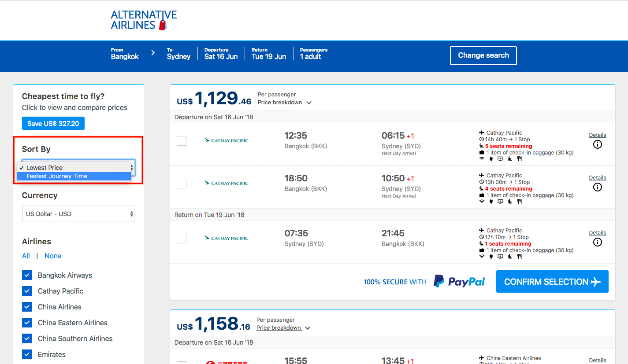Click Wi-Fi icon on the 07:35 return flight
The height and width of the screenshot is (364, 628).
click(x=482, y=257)
